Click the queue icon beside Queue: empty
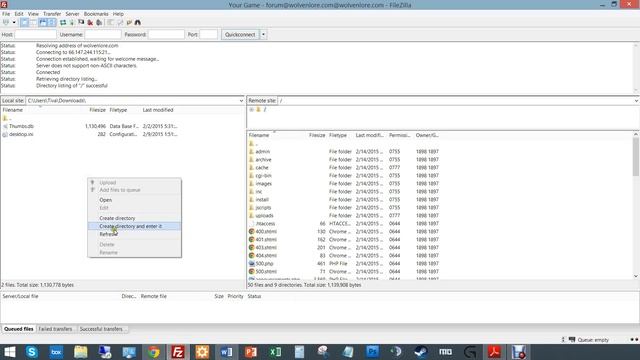The height and width of the screenshot is (360, 640). tap(572, 340)
